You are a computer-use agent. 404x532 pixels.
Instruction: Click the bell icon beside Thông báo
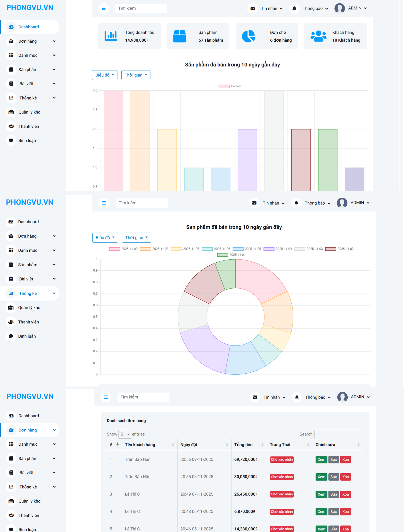click(294, 8)
